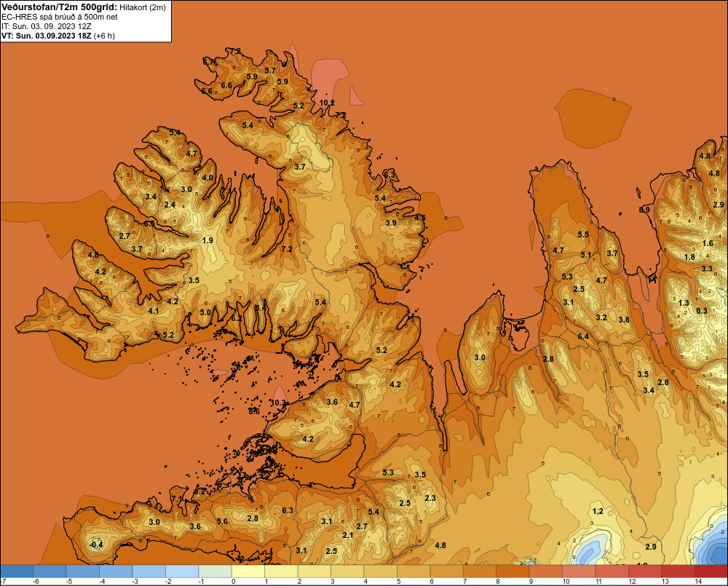Click the 2.3 temperature label
The width and height of the screenshot is (728, 586).
tap(430, 498)
